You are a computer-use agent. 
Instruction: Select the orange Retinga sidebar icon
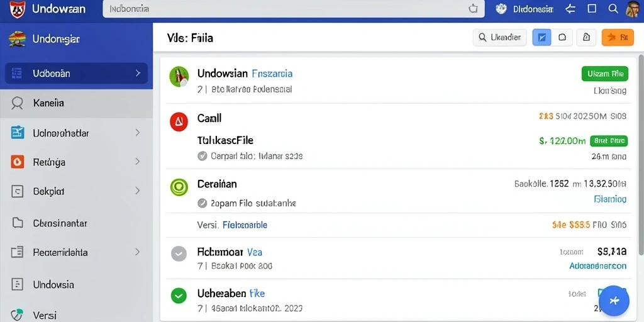17,162
